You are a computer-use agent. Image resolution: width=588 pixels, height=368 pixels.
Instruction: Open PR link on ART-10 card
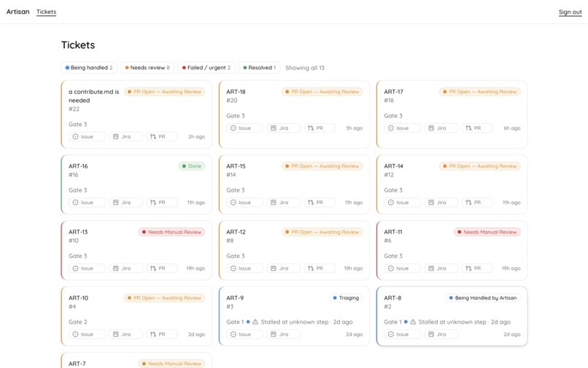tap(162, 334)
